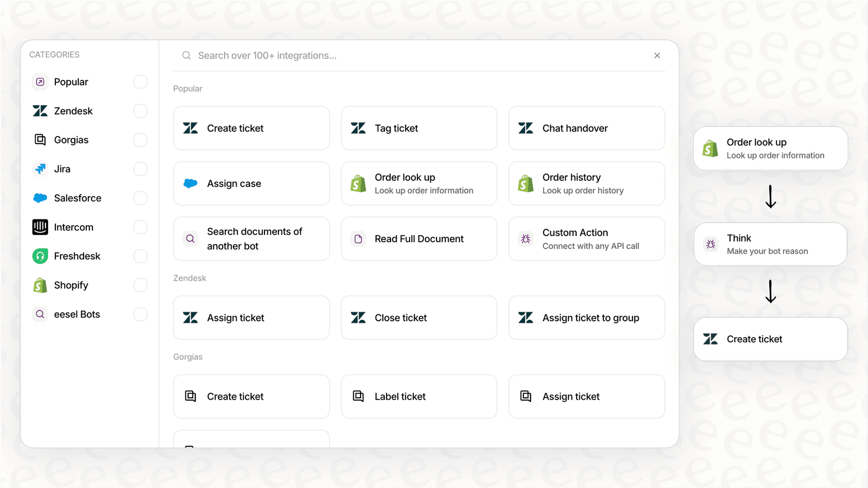
Task: Click the Salesforce icon on the Assign case card
Action: click(190, 183)
